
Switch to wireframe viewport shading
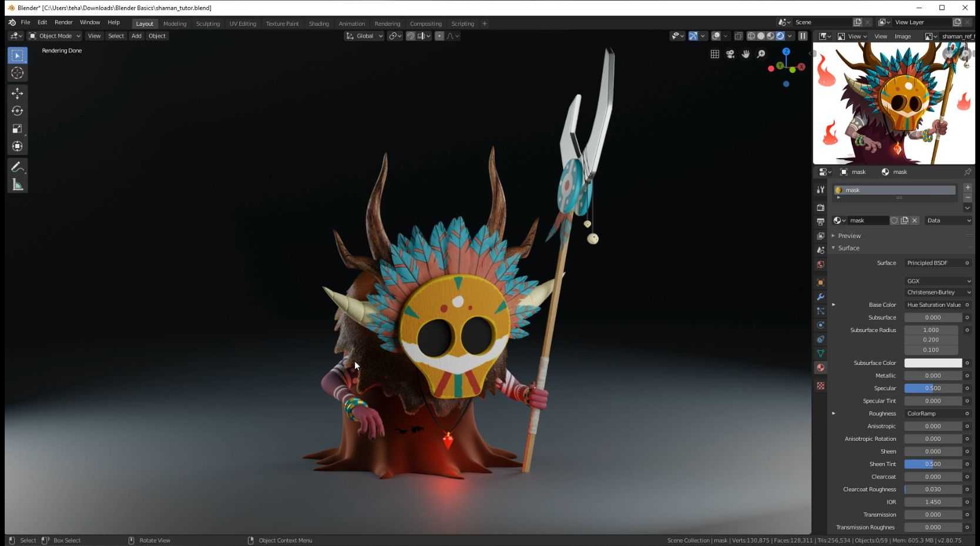(x=751, y=36)
